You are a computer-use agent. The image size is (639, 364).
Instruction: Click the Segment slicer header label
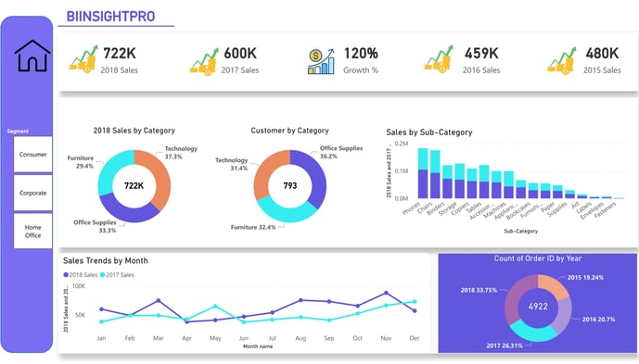pos(18,132)
